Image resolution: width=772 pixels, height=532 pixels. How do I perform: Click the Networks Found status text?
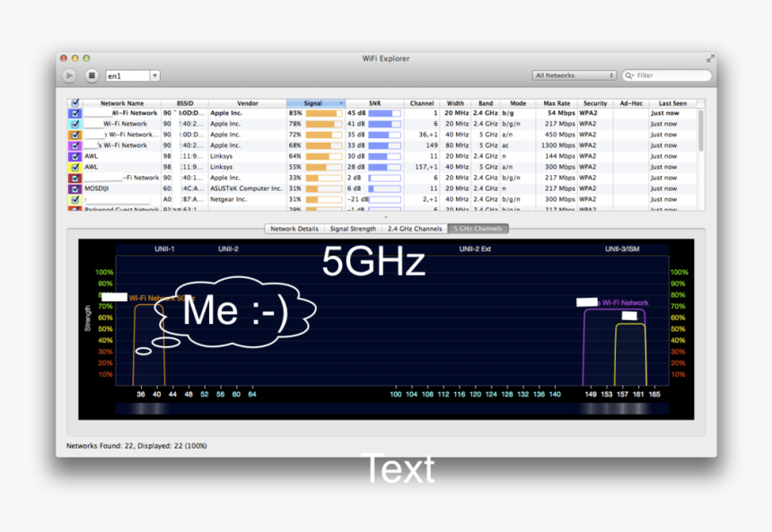136,446
